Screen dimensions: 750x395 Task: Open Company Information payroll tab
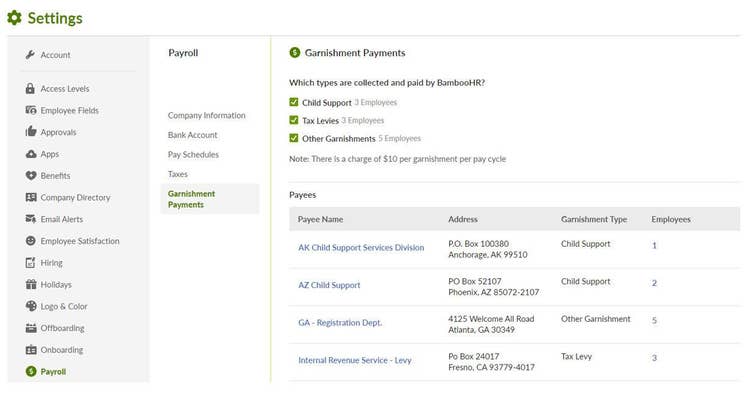click(207, 115)
